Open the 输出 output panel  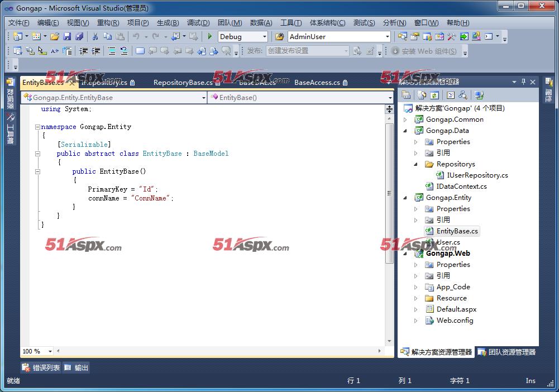click(x=77, y=367)
